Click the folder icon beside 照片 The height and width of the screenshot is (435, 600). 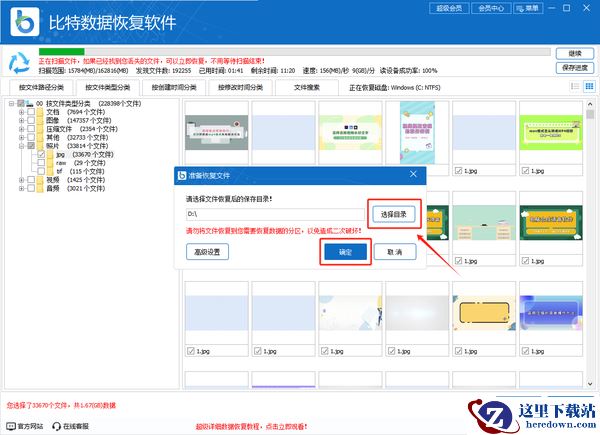click(41, 146)
